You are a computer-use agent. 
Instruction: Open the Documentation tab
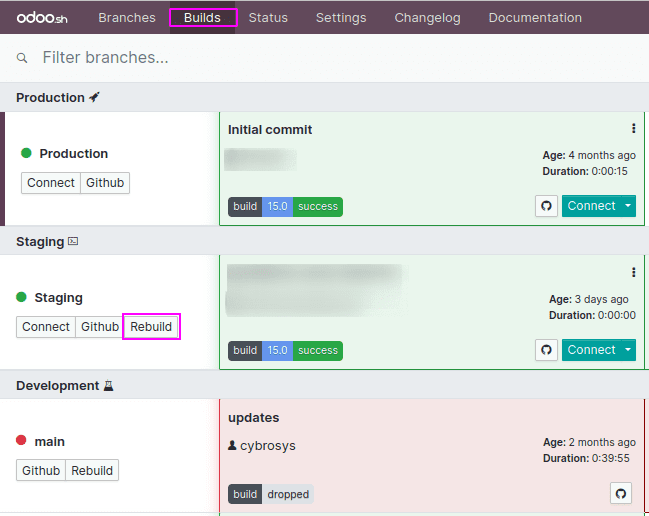click(x=535, y=17)
